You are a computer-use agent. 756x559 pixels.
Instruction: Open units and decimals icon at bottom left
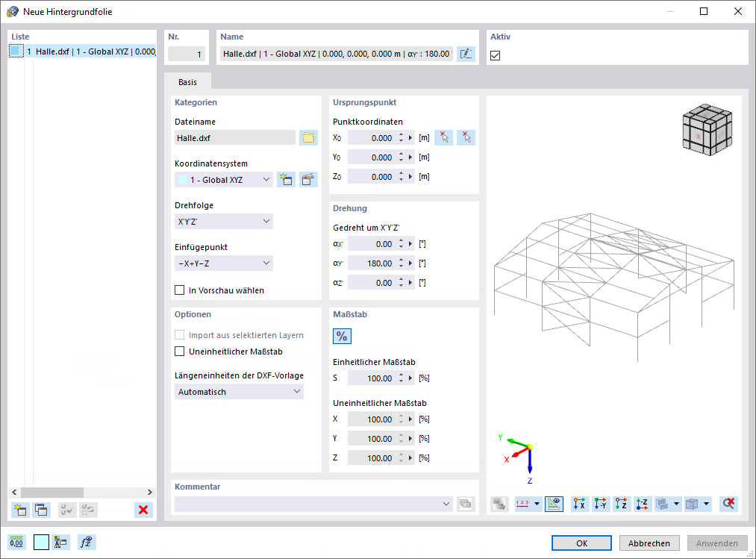tap(16, 542)
